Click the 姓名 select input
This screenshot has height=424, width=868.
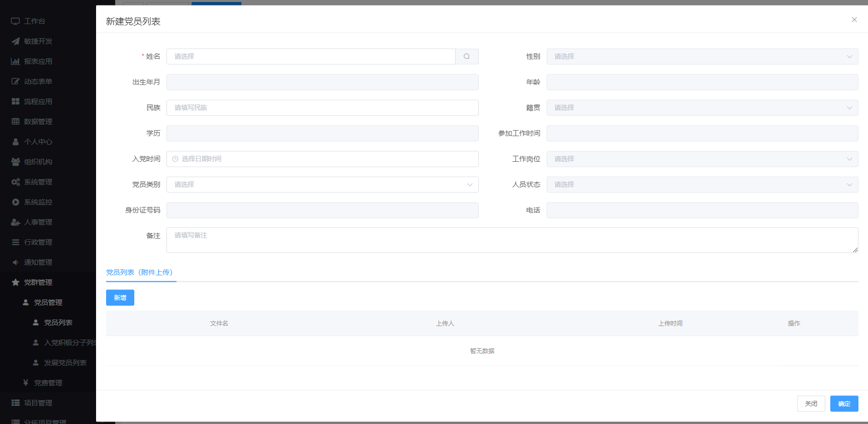point(311,56)
